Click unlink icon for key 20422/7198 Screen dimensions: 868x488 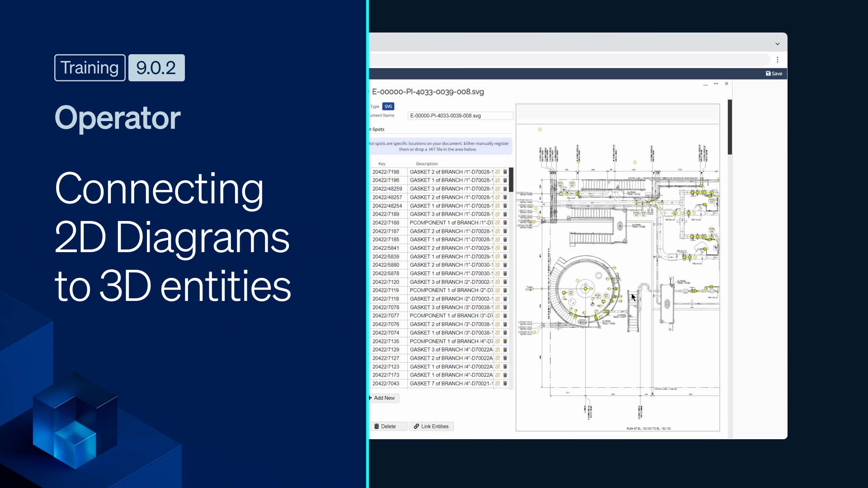[x=497, y=172]
